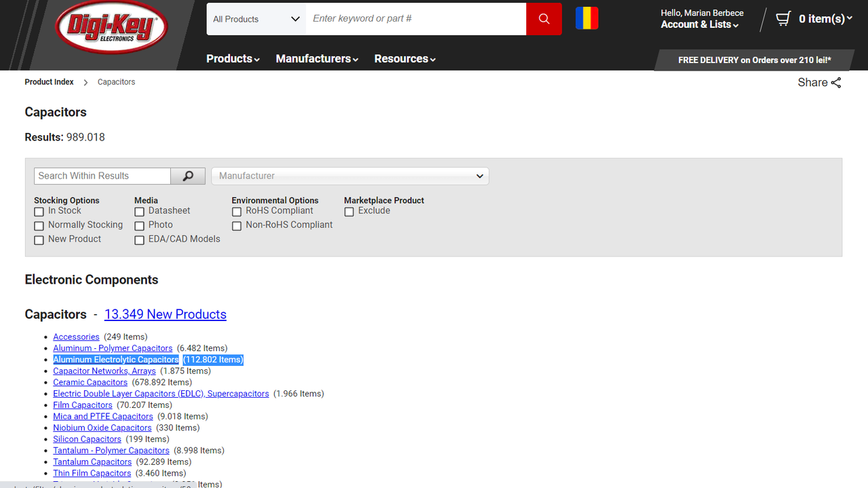Click the Capacitors breadcrumb
The width and height of the screenshot is (868, 488).
coord(116,82)
